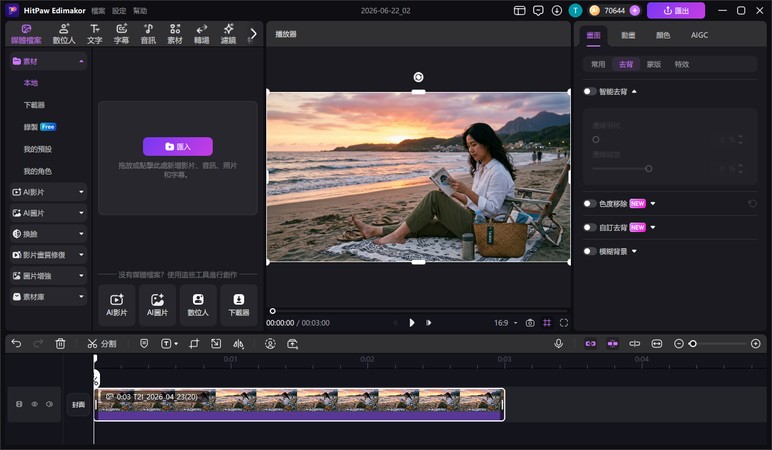Select the video clip on timeline
This screenshot has height=450, width=772.
coord(299,405)
